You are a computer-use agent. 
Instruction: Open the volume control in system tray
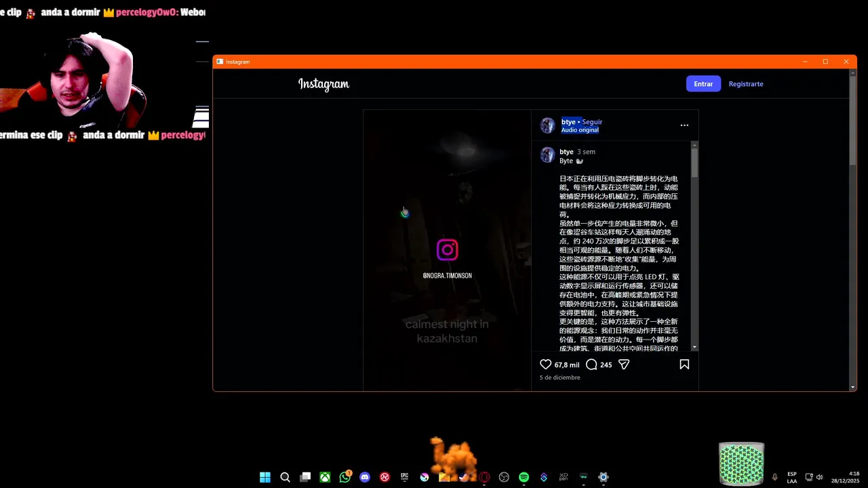(819, 477)
